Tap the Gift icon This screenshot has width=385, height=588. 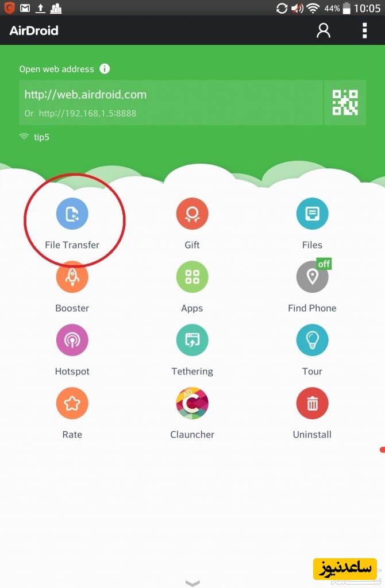[192, 214]
